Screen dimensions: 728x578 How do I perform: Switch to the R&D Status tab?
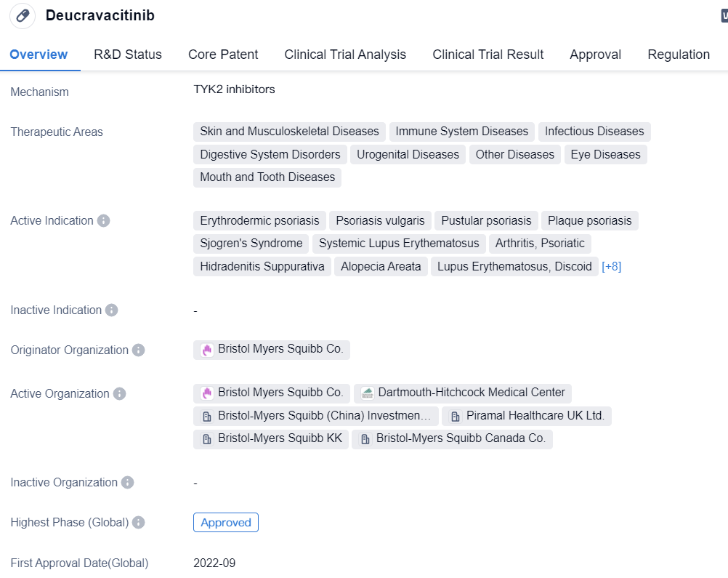click(x=128, y=55)
